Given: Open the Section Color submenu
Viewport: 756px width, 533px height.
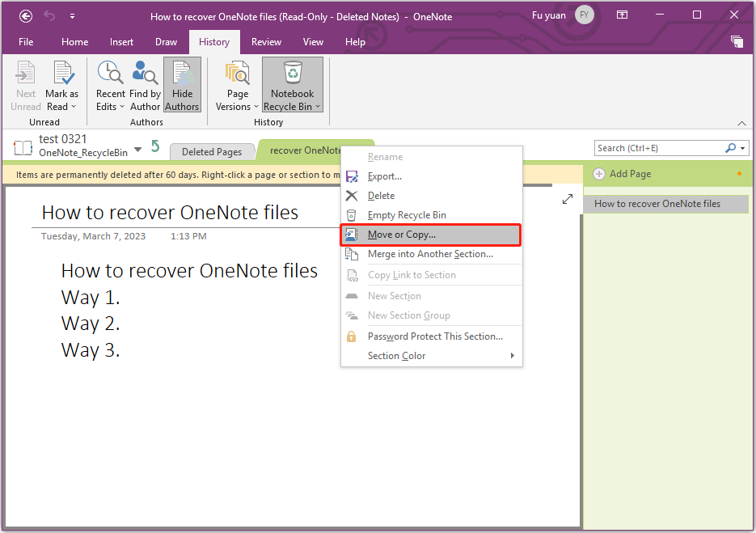Looking at the screenshot, I should [x=432, y=356].
